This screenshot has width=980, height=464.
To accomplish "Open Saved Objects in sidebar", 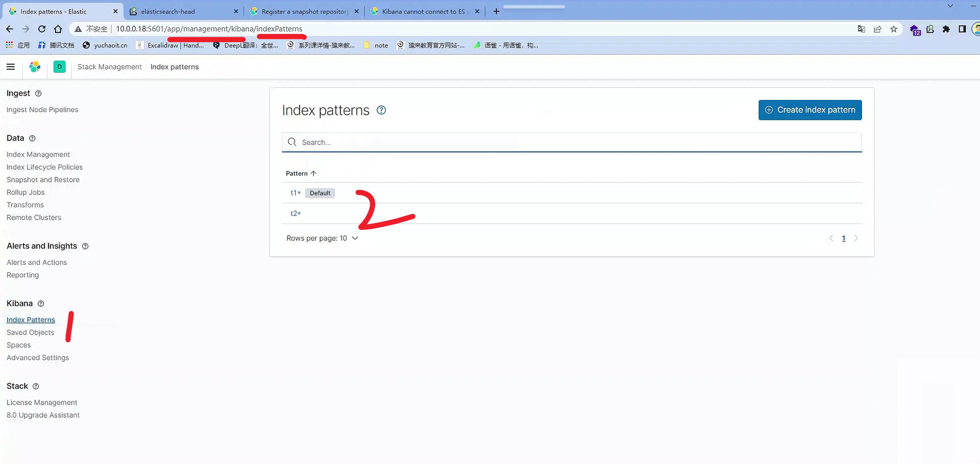I will 30,332.
